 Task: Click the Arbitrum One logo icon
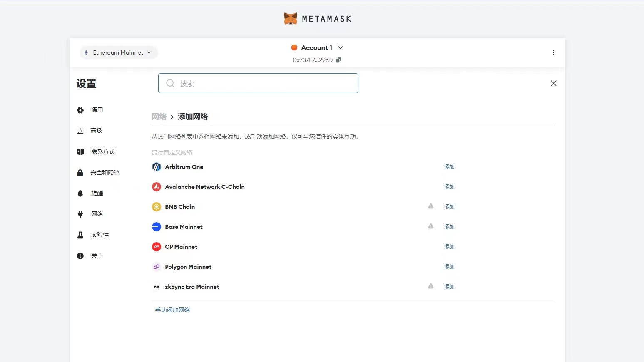(x=157, y=167)
